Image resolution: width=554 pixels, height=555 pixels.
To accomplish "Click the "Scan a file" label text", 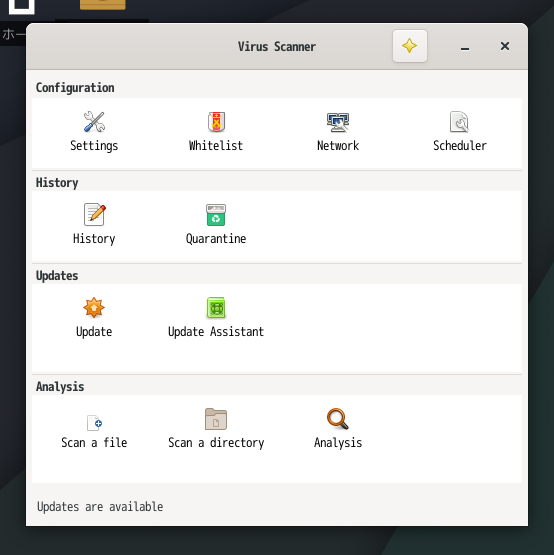I will coord(94,442).
